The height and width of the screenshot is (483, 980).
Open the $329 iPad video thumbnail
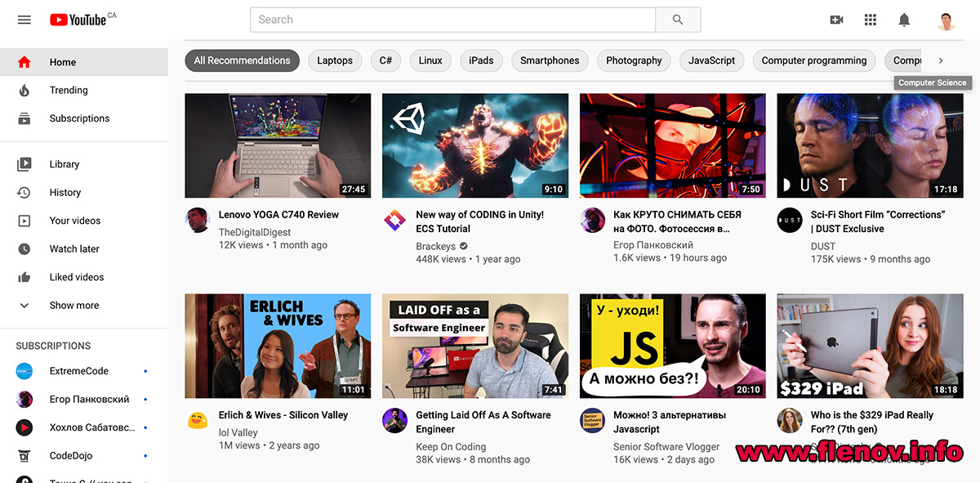coord(870,347)
